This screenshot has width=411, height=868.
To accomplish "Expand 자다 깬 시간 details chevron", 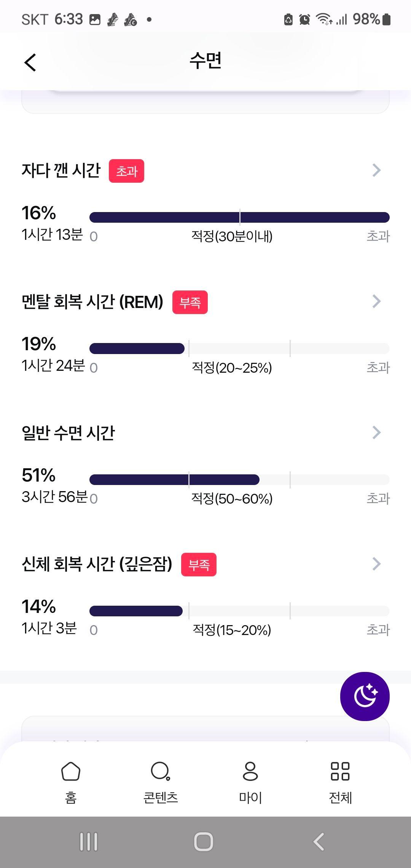I will [376, 170].
